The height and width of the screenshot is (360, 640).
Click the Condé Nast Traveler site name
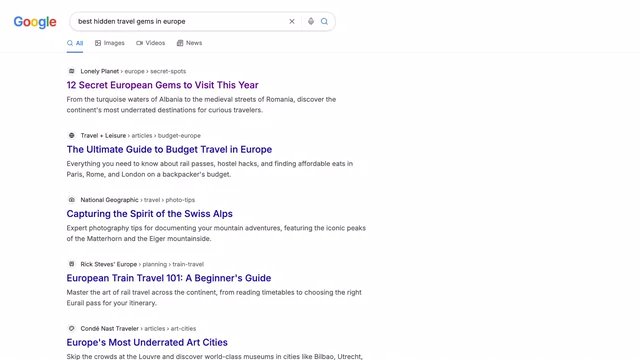tap(109, 328)
